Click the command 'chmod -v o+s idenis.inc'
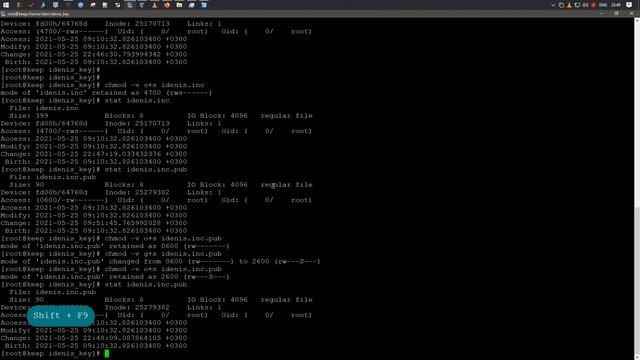640x360 pixels. pos(154,85)
